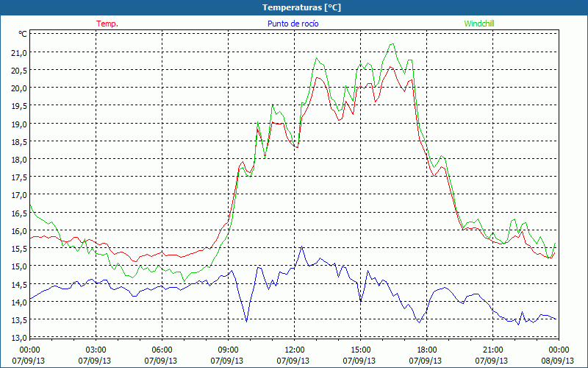The height and width of the screenshot is (368, 588).
Task: Click the 13,5 y-axis value
Action: coord(19,320)
